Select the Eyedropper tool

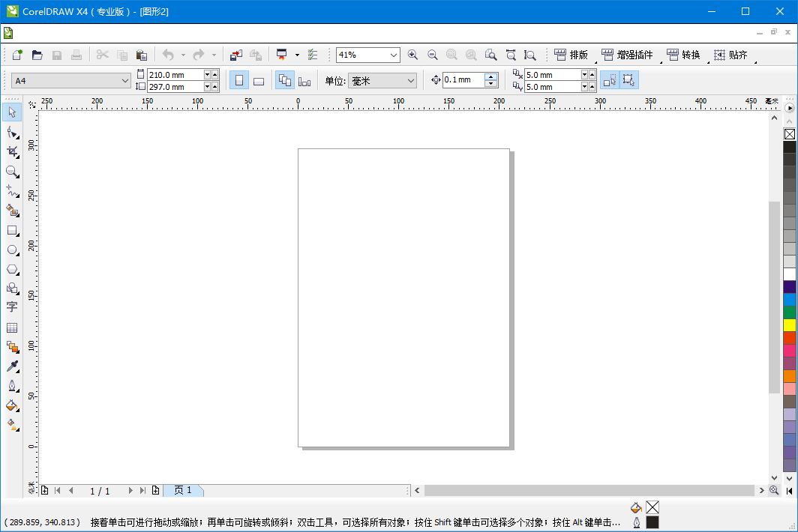click(12, 366)
